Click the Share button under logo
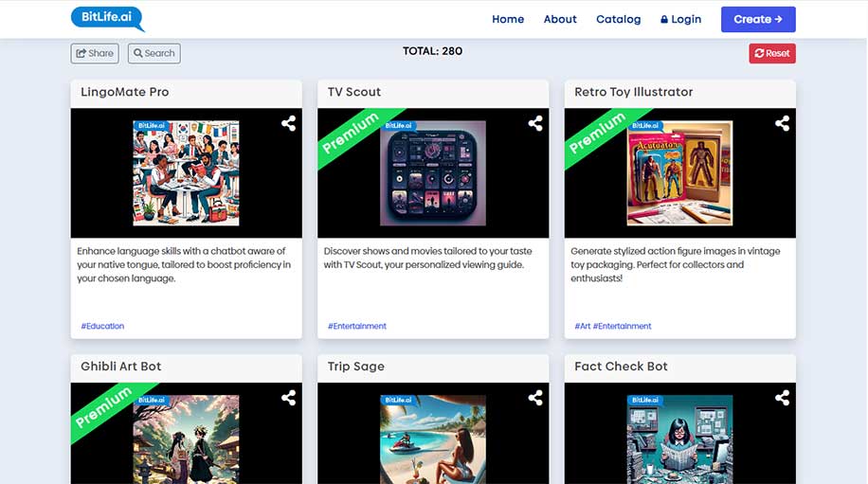This screenshot has width=868, height=484. click(x=95, y=53)
